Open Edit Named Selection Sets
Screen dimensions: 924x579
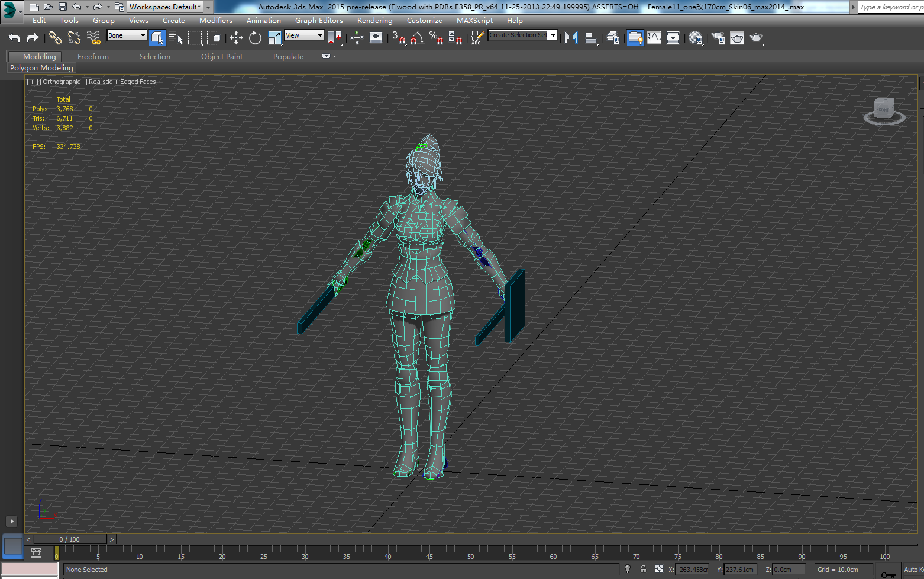pyautogui.click(x=477, y=38)
